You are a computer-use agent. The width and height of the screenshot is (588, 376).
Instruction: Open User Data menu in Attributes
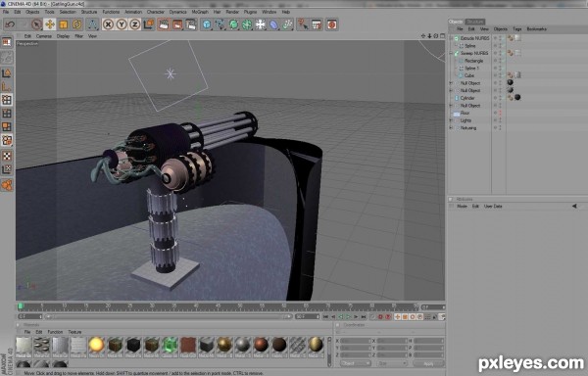pyautogui.click(x=493, y=207)
